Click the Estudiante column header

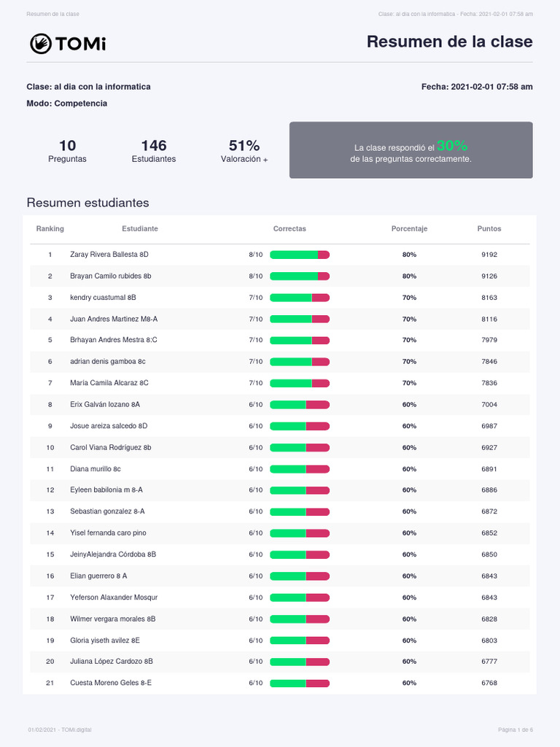click(140, 229)
